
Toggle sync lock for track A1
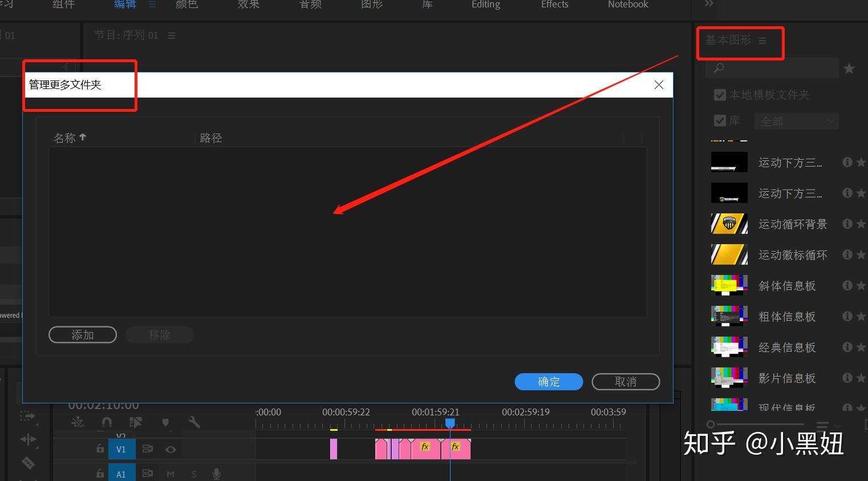coord(148,474)
